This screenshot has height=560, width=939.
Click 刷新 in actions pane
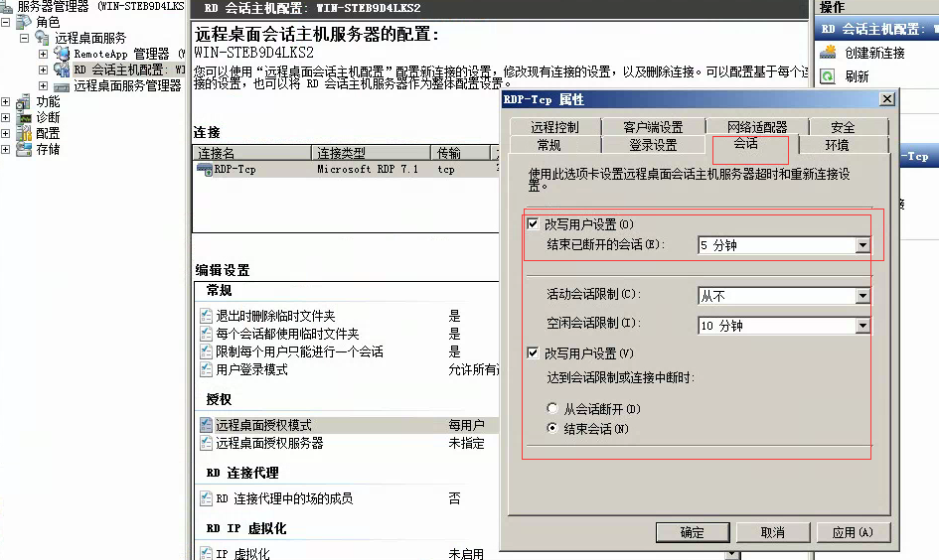click(857, 76)
